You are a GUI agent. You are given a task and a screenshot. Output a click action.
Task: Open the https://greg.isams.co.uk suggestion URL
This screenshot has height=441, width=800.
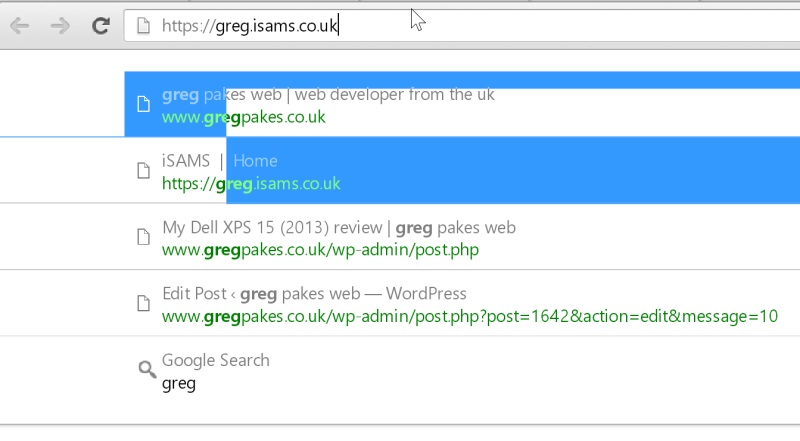click(251, 184)
